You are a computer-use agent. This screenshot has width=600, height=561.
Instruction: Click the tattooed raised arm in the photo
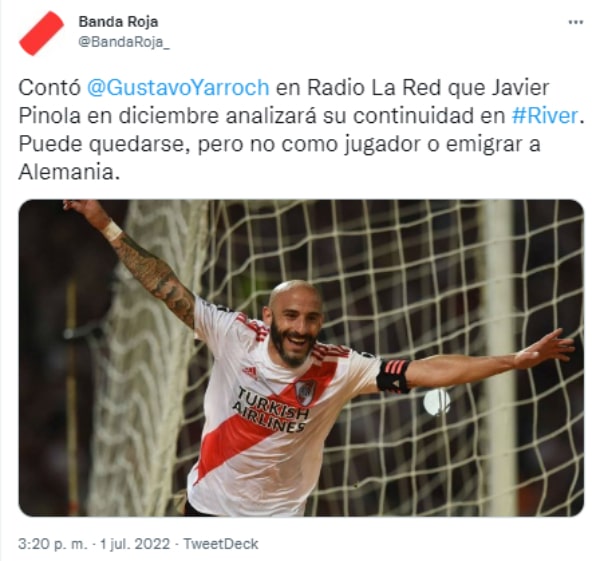click(x=138, y=262)
